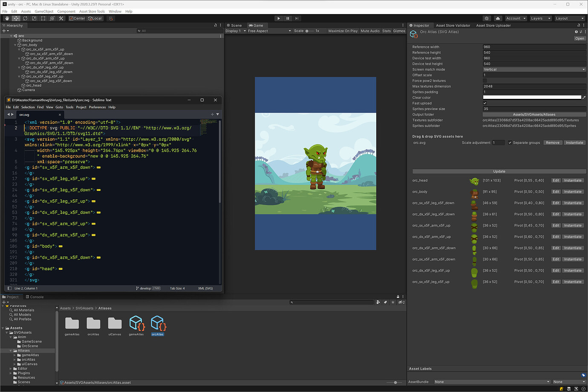Switch to the Console tab

click(37, 297)
